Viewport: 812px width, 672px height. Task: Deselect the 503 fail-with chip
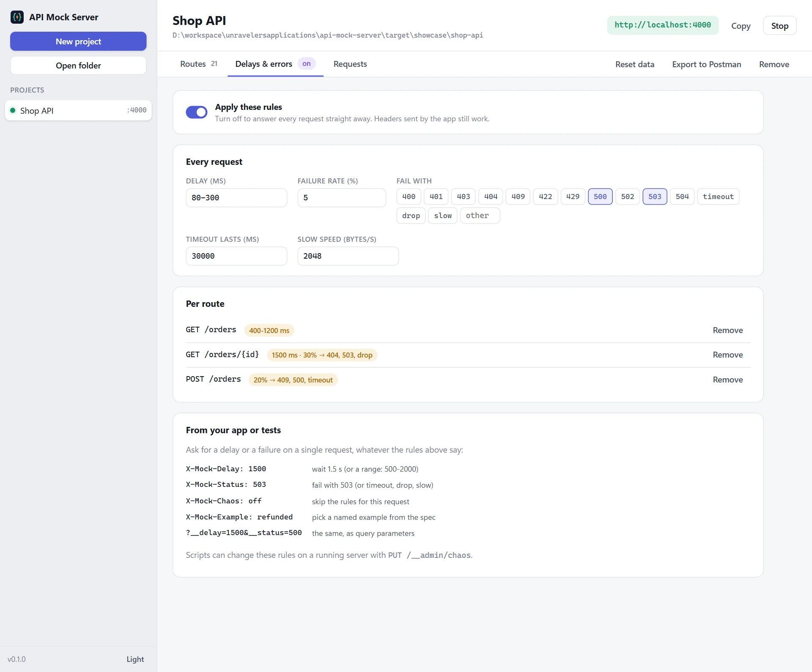pyautogui.click(x=655, y=197)
